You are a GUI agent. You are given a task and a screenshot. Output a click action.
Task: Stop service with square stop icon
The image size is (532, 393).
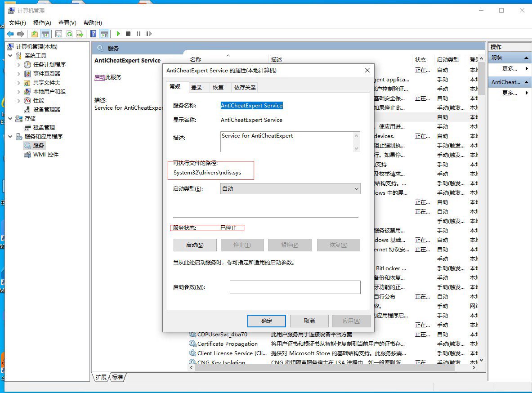pyautogui.click(x=128, y=34)
